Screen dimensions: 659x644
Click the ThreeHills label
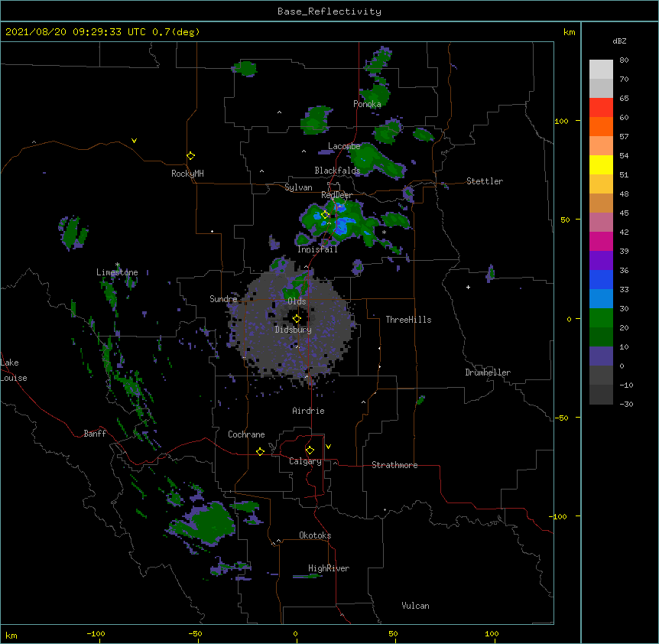click(408, 320)
